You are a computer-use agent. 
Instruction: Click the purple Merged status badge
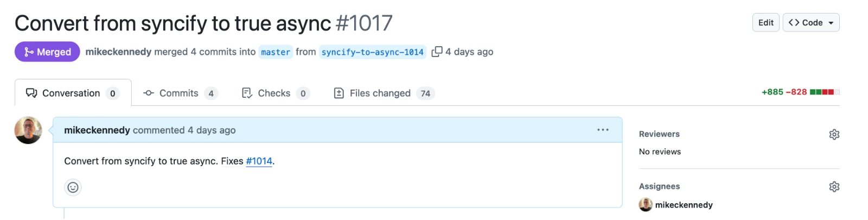click(x=47, y=52)
